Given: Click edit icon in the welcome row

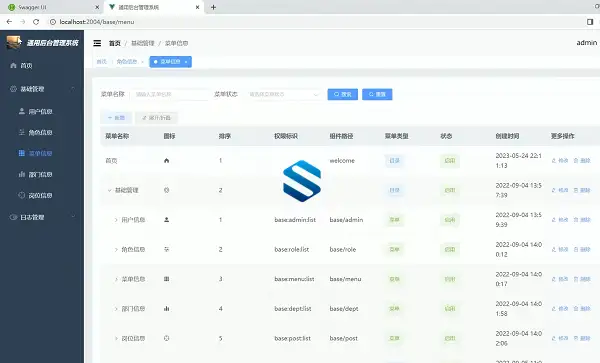Looking at the screenshot, I should click(560, 161).
